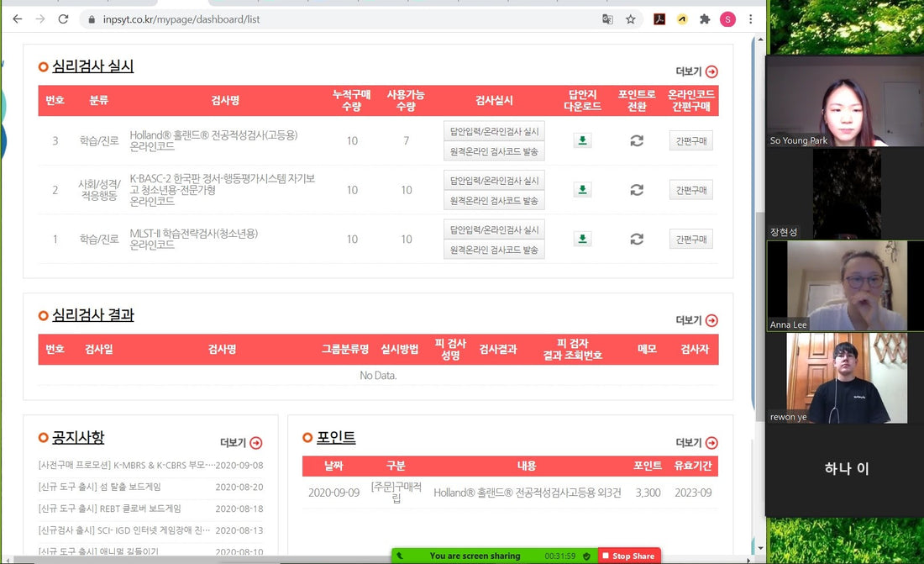Open Chrome three-dot menu
Screen dimensions: 924x564
pos(750,18)
